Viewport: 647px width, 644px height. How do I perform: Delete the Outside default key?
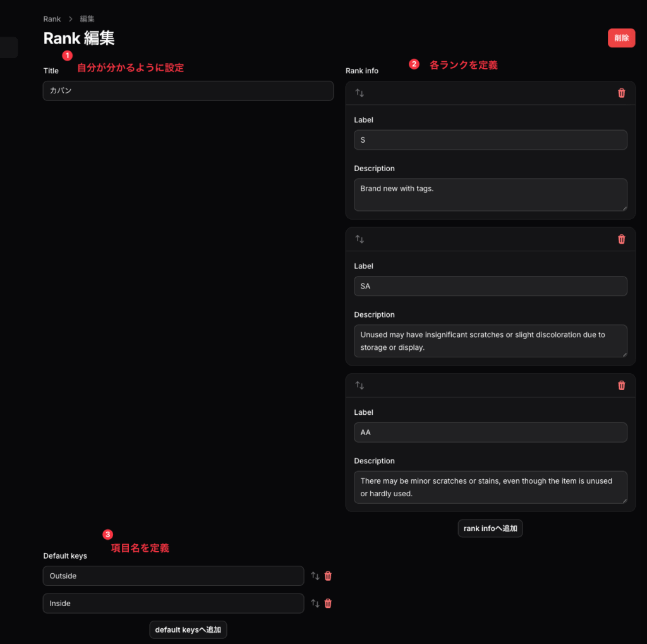pyautogui.click(x=328, y=576)
